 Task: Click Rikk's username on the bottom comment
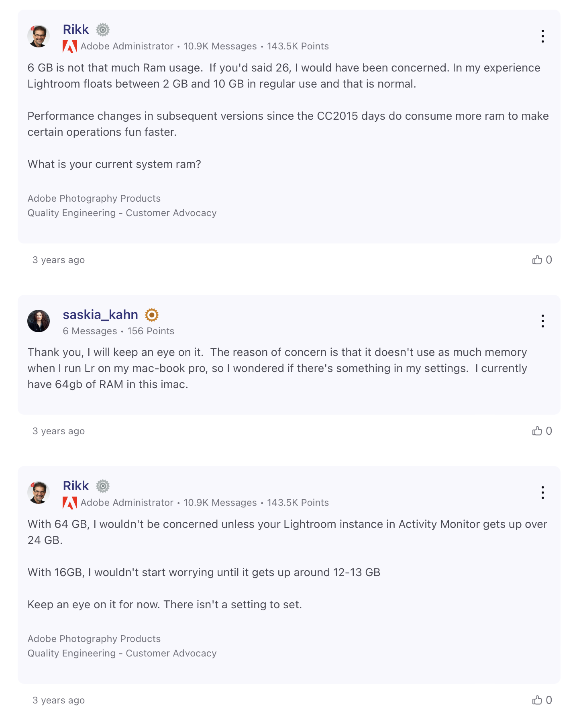pyautogui.click(x=76, y=486)
